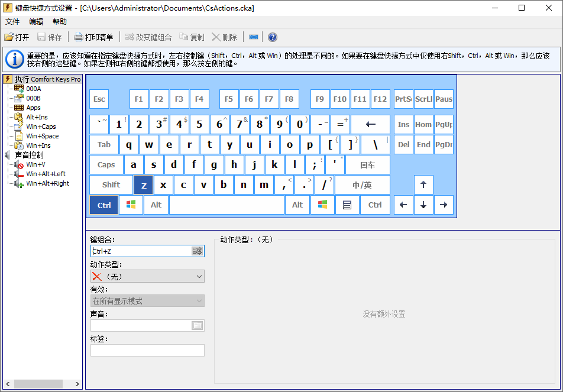Click the up arrow key
Viewport: 563px width, 392px height.
(x=423, y=185)
